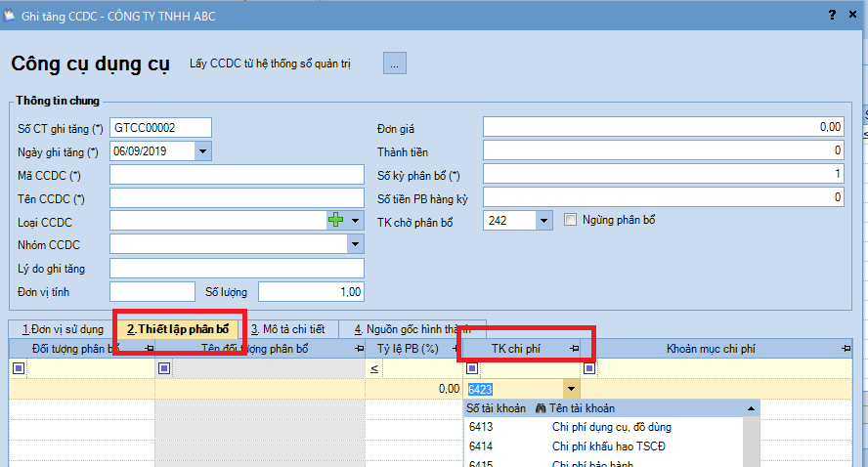Open the 3. Mô tả chi tiết tab
Viewport: 868px width, 467px height.
click(288, 329)
